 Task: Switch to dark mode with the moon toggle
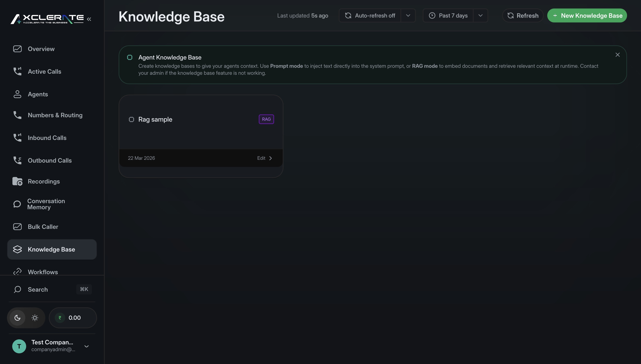click(x=17, y=318)
